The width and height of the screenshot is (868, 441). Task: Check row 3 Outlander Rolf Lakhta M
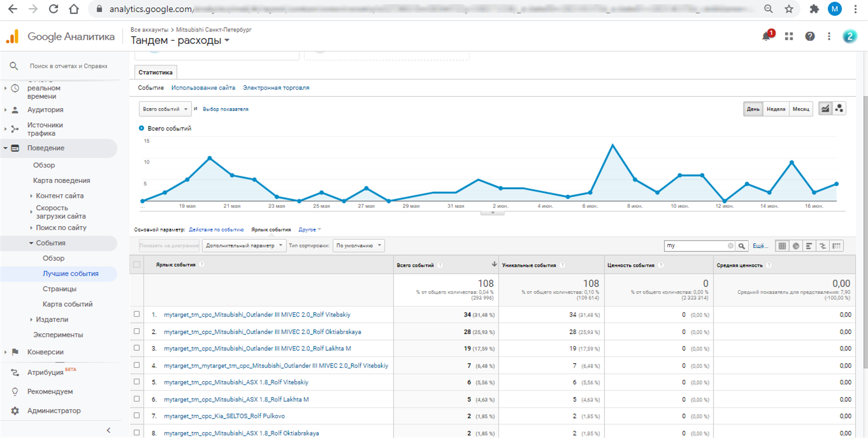(137, 348)
